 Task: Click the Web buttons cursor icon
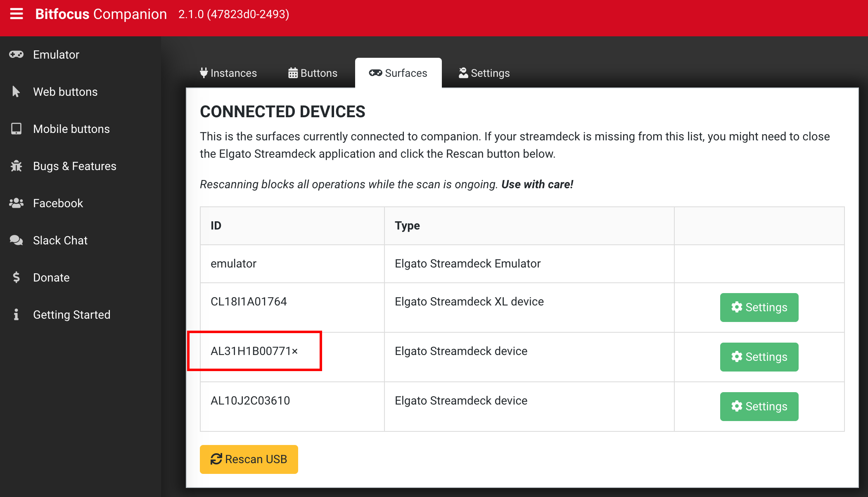(x=16, y=92)
